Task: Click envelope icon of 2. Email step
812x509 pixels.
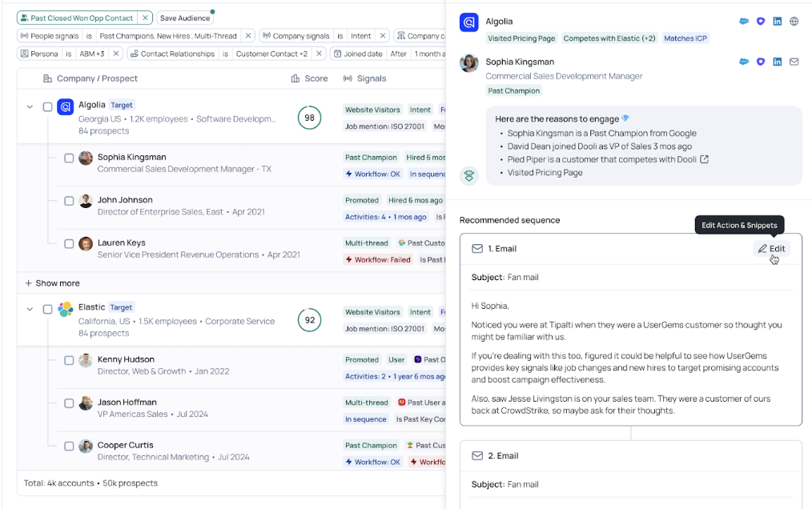Action: [477, 455]
